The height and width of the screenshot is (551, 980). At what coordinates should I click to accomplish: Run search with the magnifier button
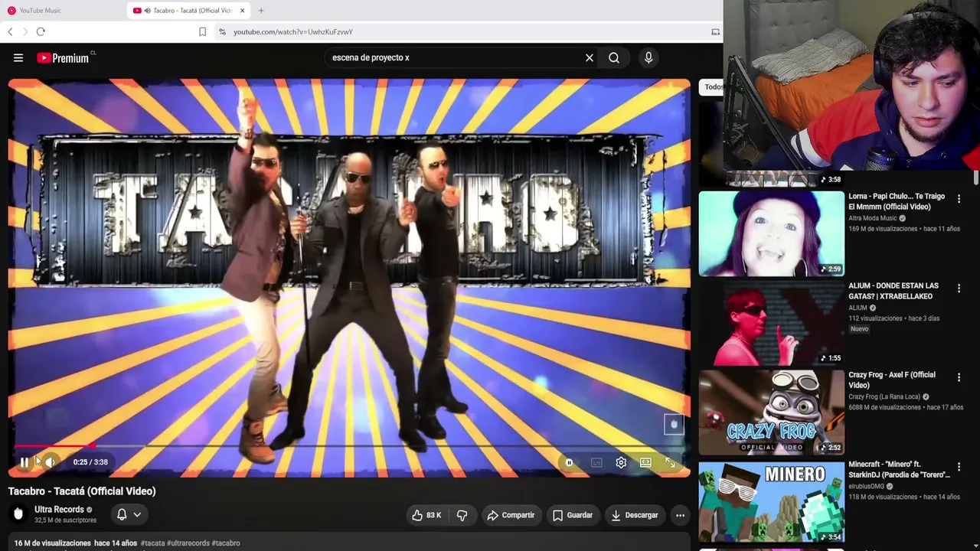pos(614,57)
